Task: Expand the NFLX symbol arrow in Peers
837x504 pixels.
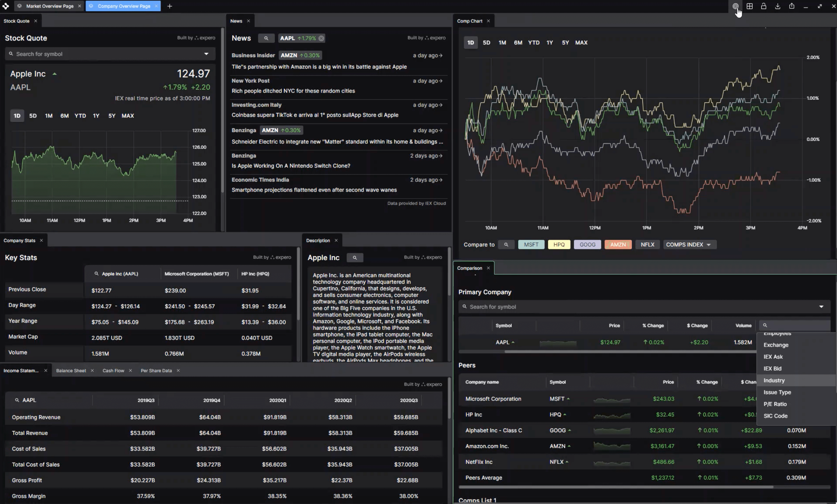Action: click(x=567, y=462)
